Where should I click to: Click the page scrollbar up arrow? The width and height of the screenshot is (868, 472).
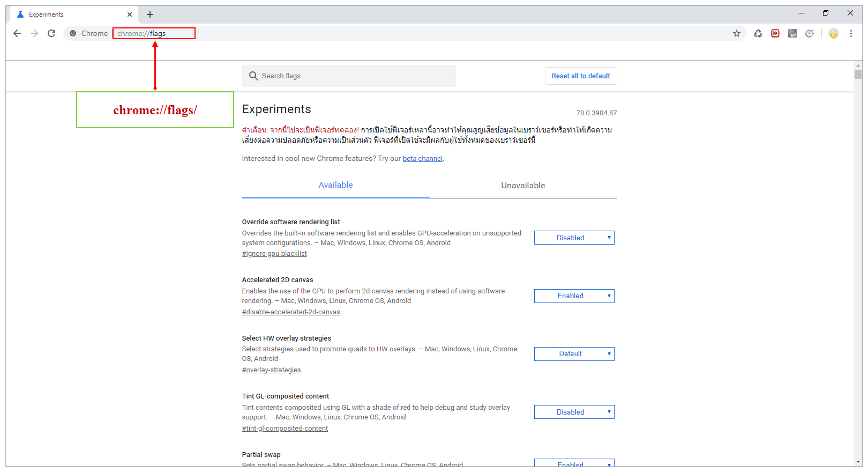[858, 65]
